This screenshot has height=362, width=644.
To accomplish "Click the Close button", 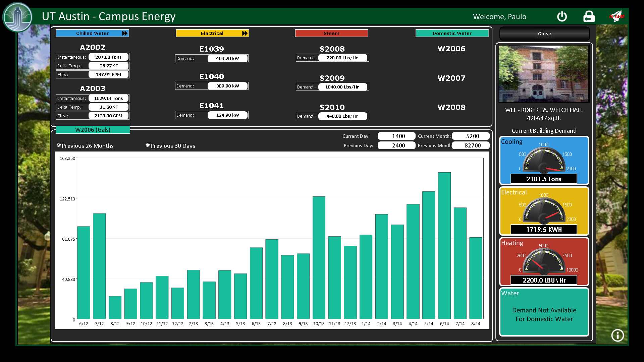I will 544,34.
